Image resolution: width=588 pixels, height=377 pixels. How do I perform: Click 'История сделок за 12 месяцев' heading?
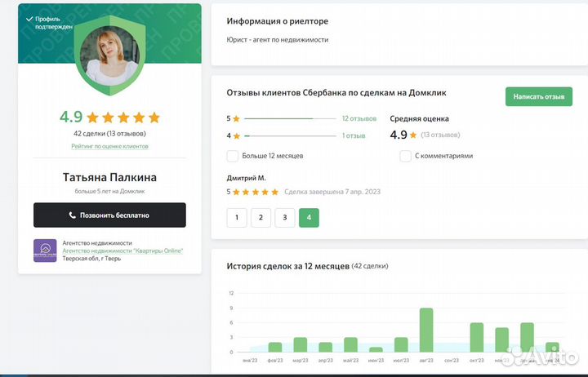click(288, 266)
